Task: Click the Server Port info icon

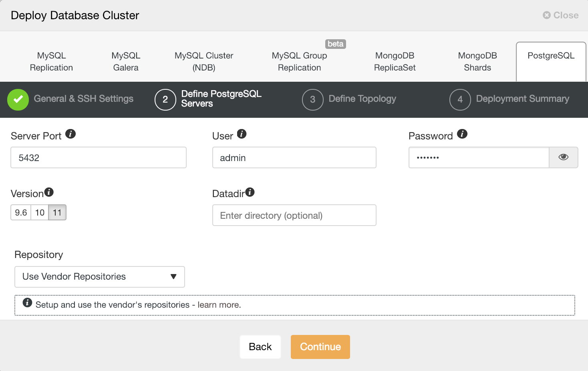Action: point(70,134)
